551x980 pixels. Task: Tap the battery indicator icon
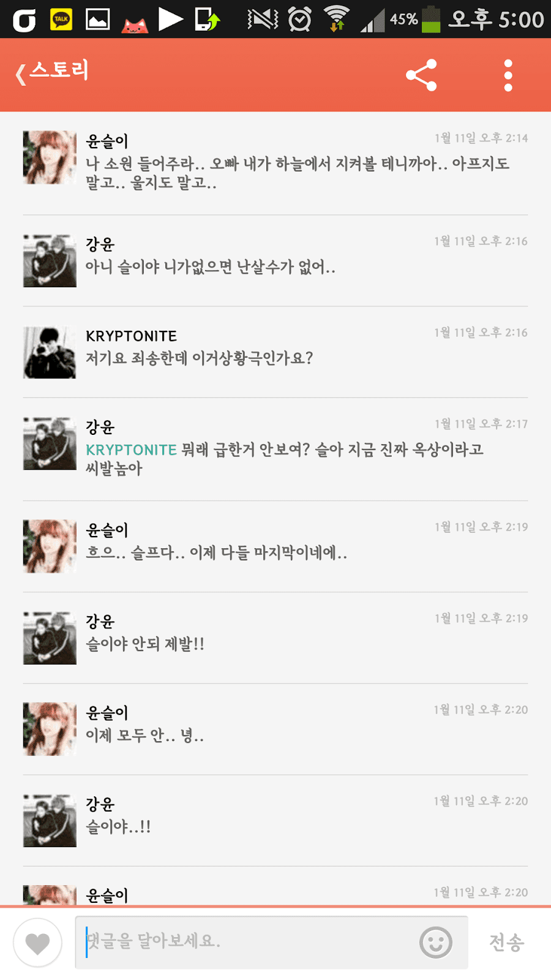[431, 19]
